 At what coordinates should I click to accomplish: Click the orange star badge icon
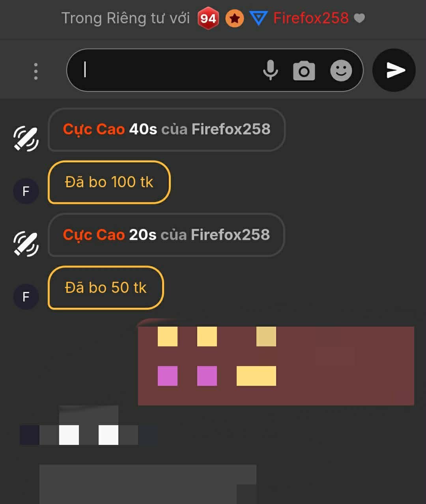235,18
